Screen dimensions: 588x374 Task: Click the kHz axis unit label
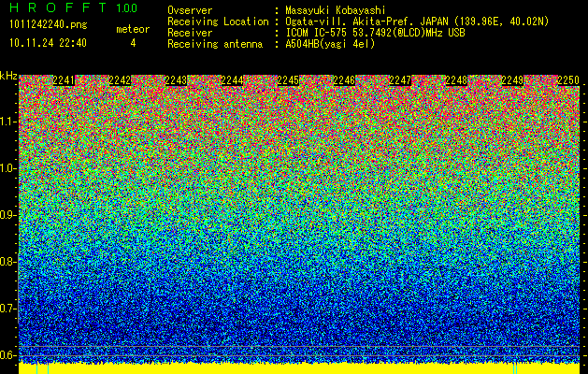tap(8, 76)
